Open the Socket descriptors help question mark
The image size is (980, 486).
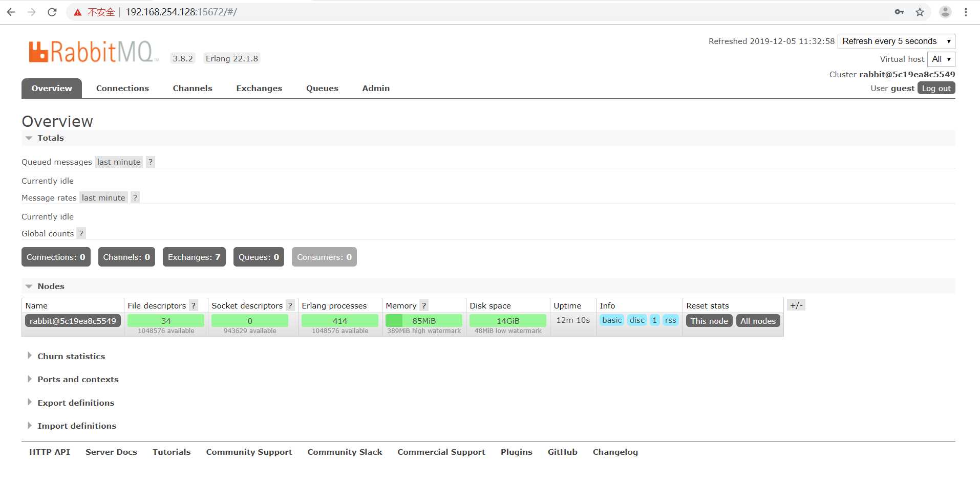click(290, 305)
